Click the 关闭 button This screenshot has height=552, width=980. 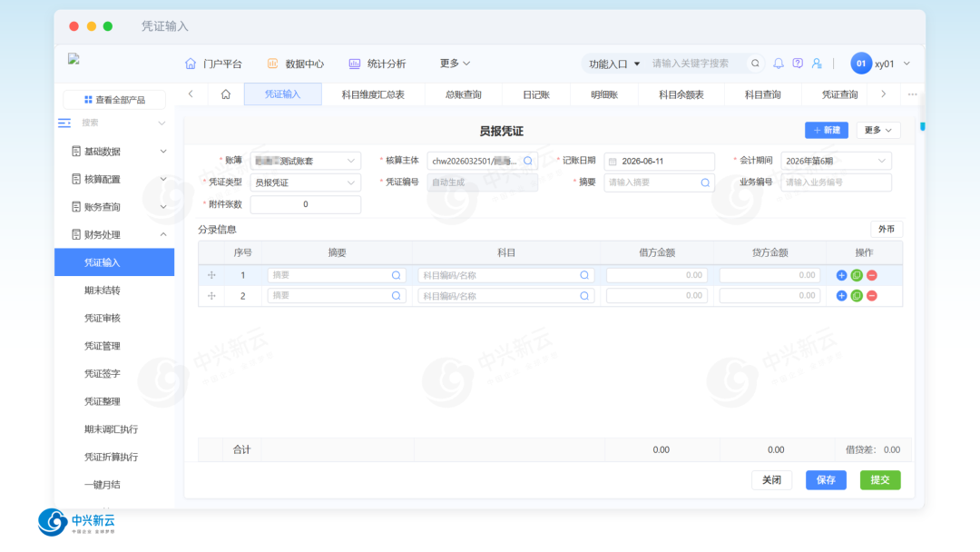pos(772,480)
